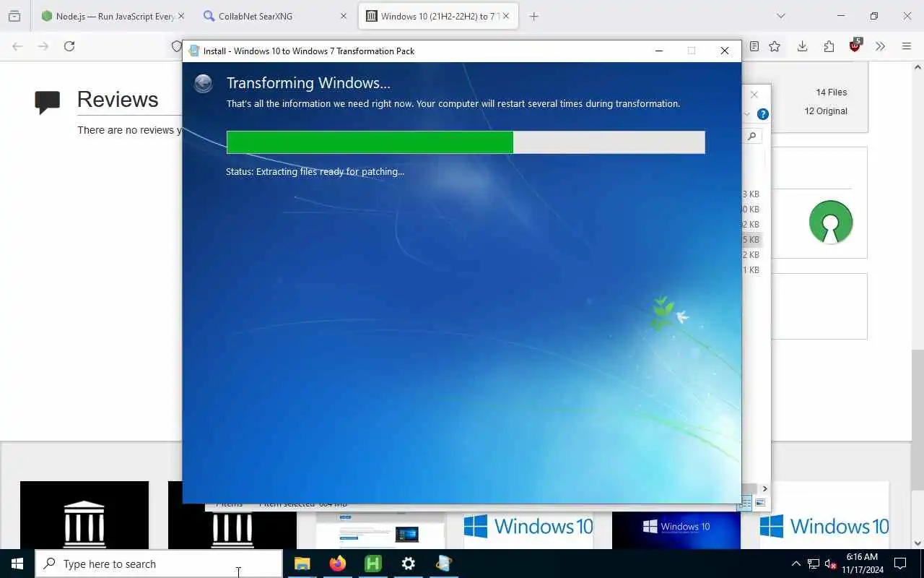Close the Transformation Pack installer window

point(724,51)
